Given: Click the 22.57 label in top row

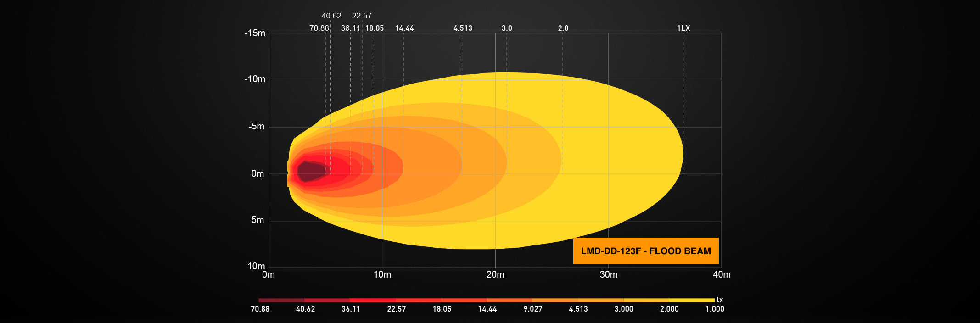Looking at the screenshot, I should (361, 16).
